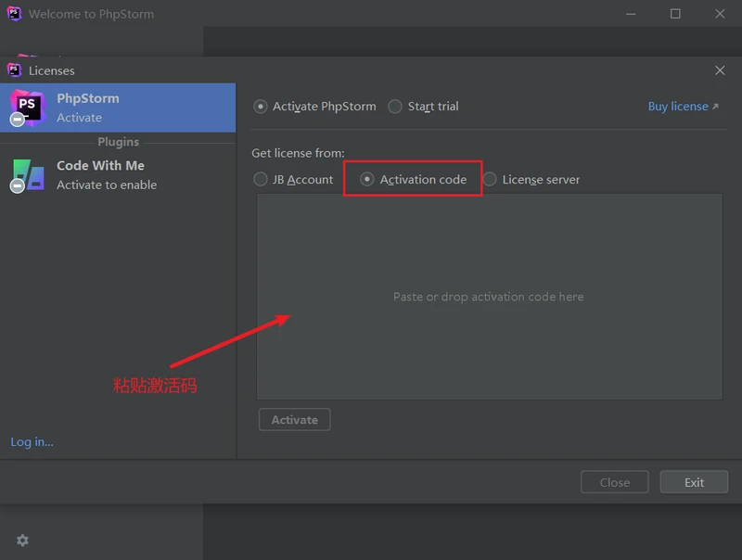The height and width of the screenshot is (560, 742).
Task: Open settings via the gear icon
Action: click(22, 541)
